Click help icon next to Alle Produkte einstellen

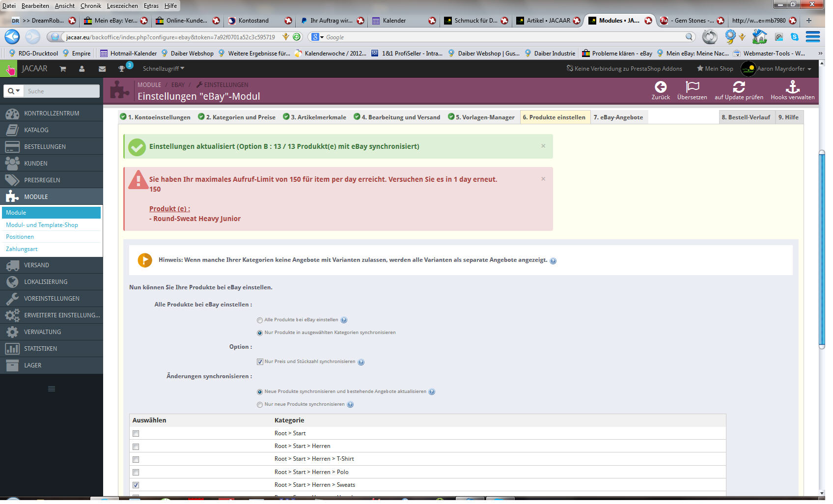point(344,320)
